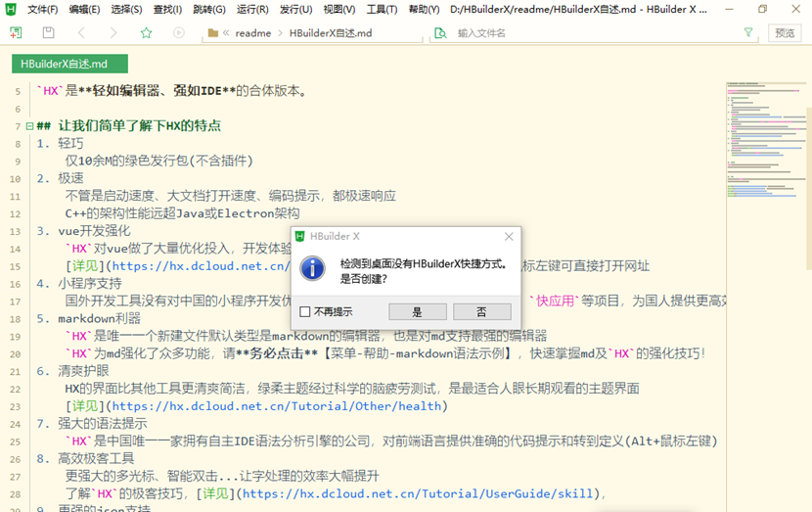Screen dimensions: 812x512
Task: Click the file search icon
Action: 440,33
